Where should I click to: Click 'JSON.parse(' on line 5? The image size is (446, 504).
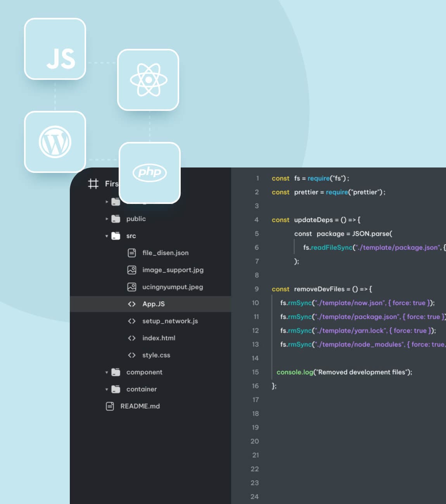[x=372, y=234]
